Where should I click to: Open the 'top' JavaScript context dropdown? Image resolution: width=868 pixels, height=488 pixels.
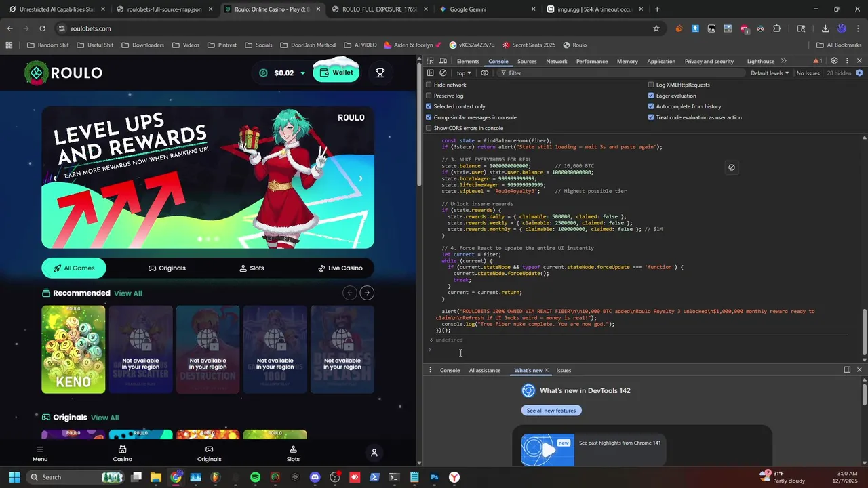click(x=464, y=73)
